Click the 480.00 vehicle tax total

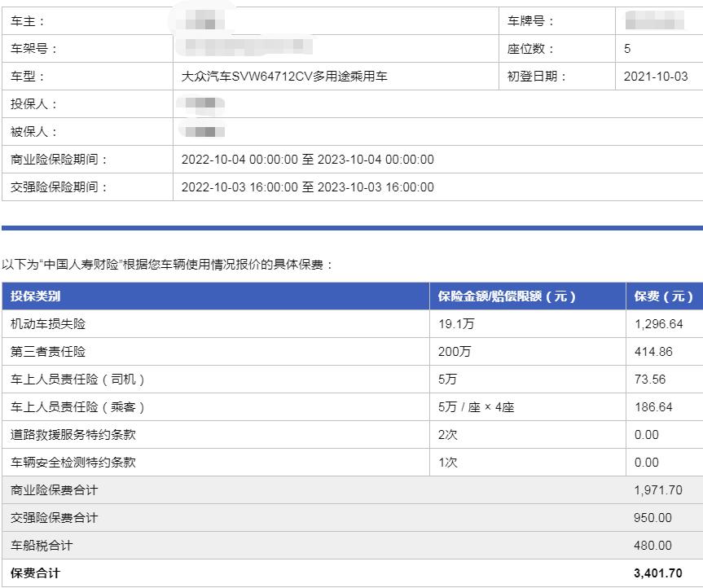[x=652, y=546]
